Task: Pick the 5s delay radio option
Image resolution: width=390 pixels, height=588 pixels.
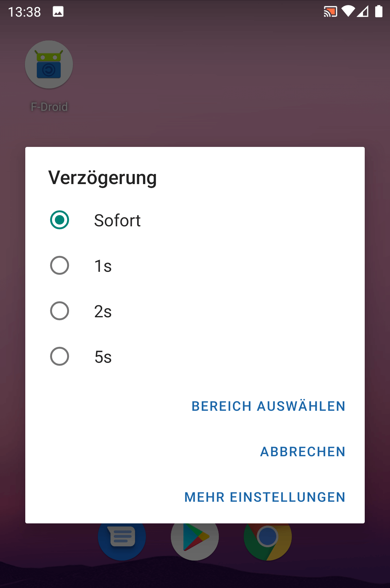Action: pos(60,357)
